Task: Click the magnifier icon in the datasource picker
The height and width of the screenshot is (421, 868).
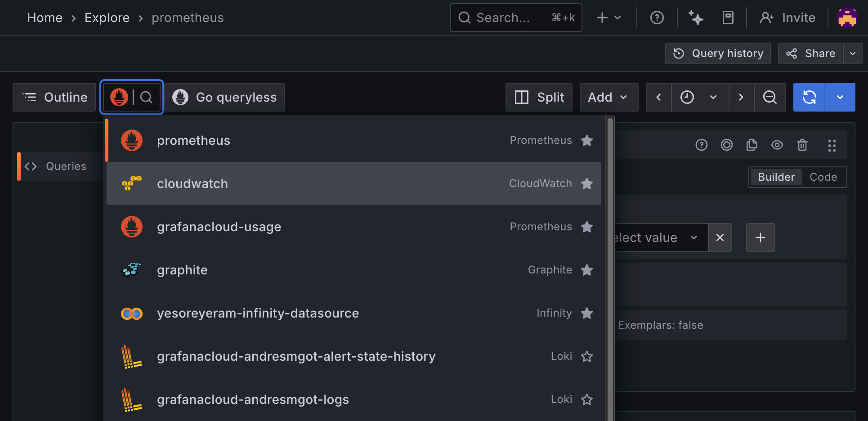Action: pos(146,97)
